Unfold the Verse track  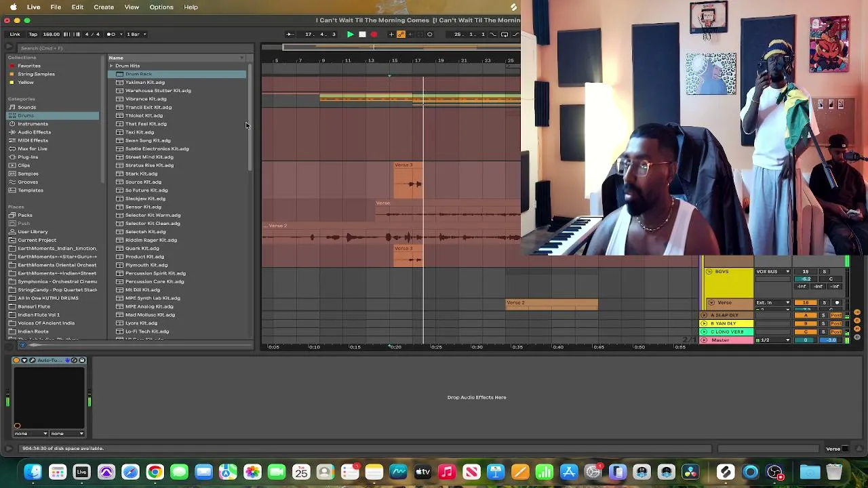[711, 302]
